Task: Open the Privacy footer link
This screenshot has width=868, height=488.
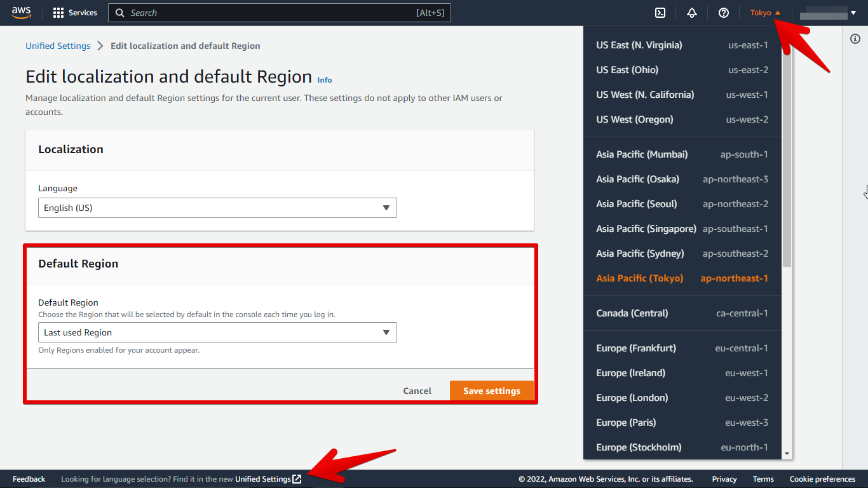Action: tap(724, 479)
